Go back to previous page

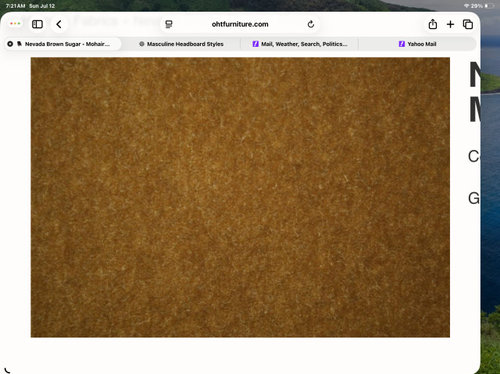tap(59, 24)
